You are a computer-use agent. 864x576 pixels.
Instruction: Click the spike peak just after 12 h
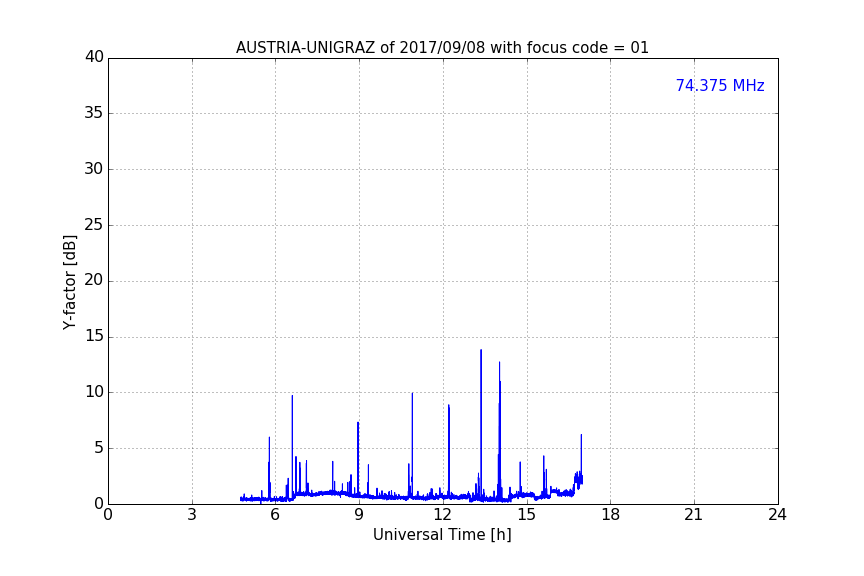coord(449,406)
